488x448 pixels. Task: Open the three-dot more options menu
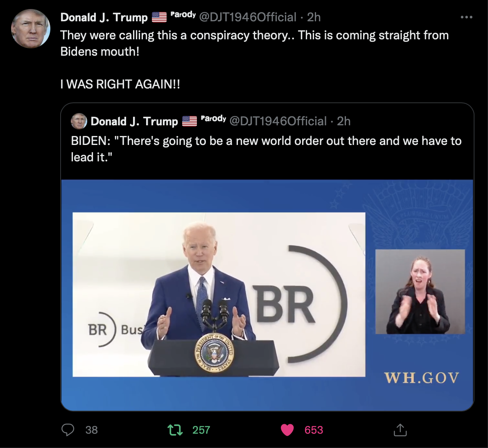pyautogui.click(x=466, y=17)
